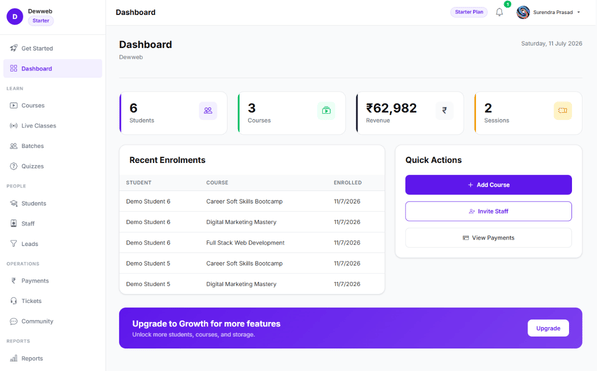
Task: Open Live Classes from the sidebar
Action: tap(53, 126)
